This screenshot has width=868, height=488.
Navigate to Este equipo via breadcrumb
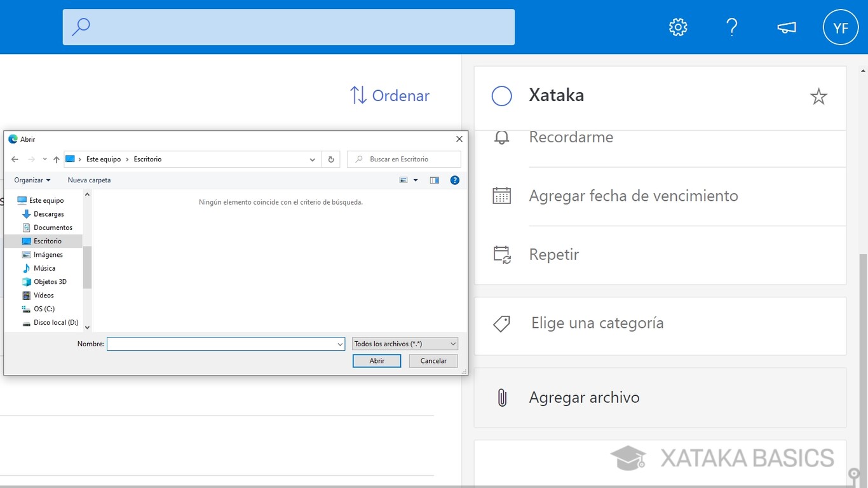pyautogui.click(x=104, y=159)
